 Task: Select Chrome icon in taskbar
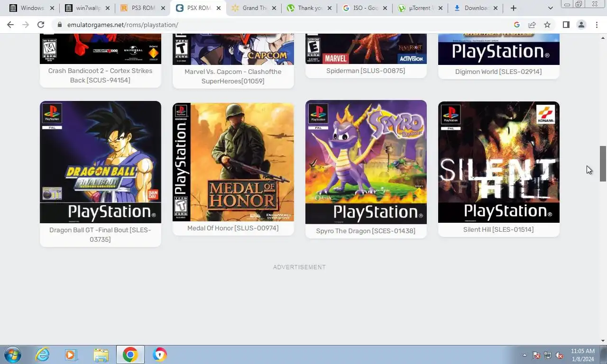click(x=130, y=355)
